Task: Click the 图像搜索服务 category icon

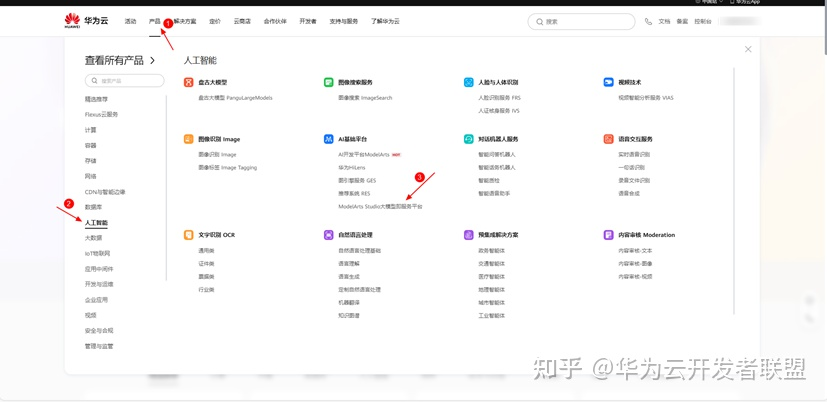Action: tap(329, 82)
